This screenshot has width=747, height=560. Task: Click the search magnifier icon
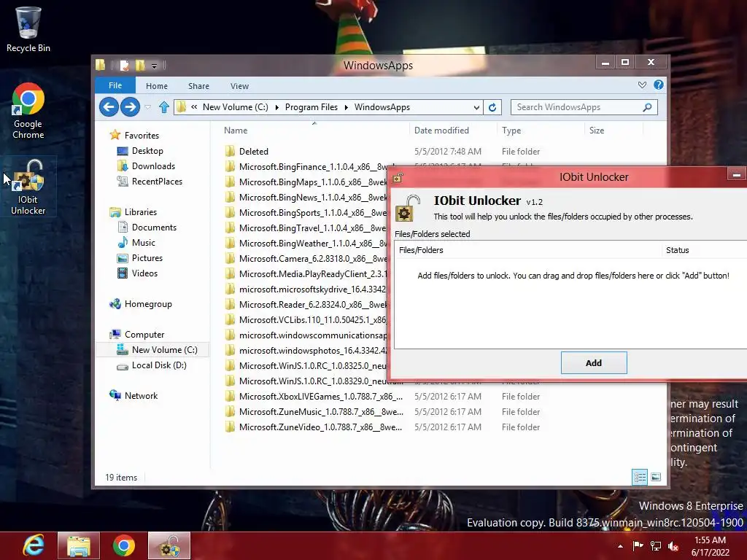(x=647, y=107)
